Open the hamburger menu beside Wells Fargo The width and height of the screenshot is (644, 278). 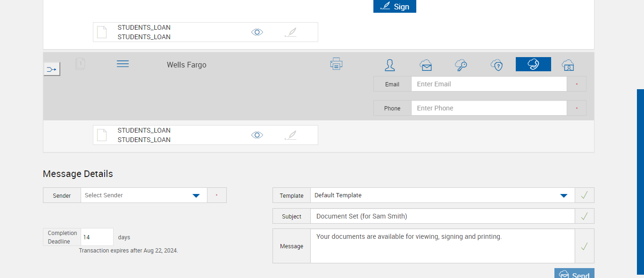point(123,64)
